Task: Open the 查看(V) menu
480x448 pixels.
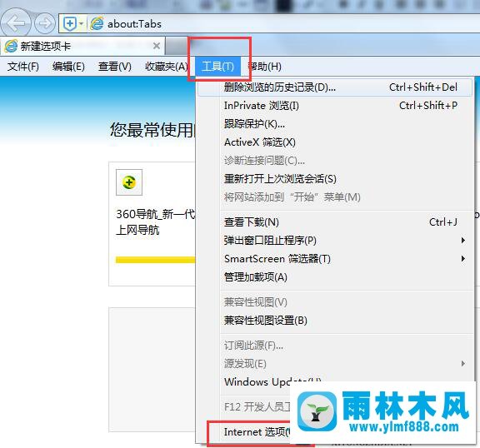Action: (x=115, y=67)
